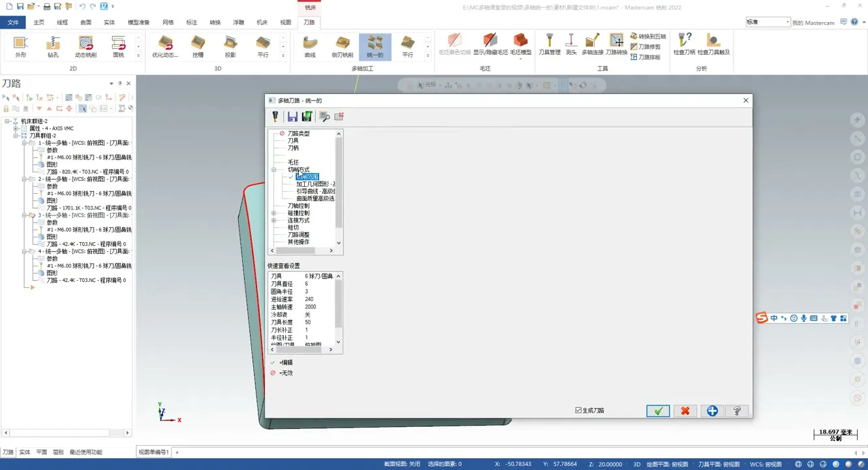Select 刀轴控制 in the dialog tree

[x=298, y=206]
